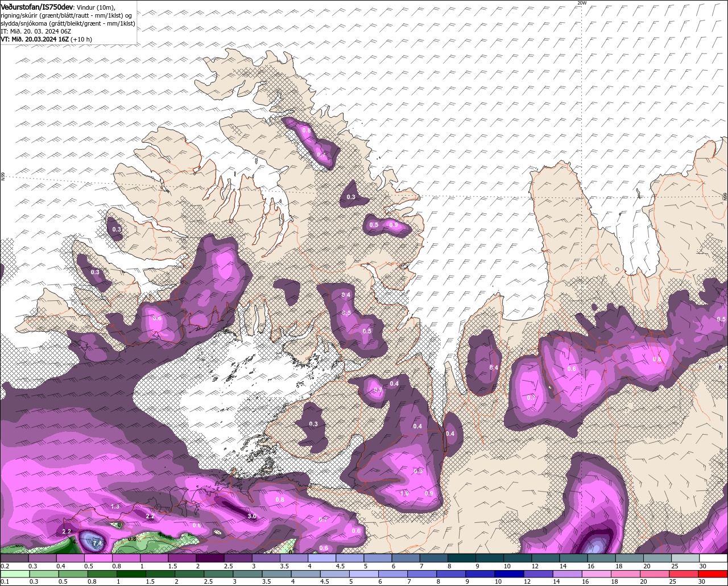The image size is (728, 586).
Task: Click the 1.0 precipitation value on the map
Action: click(x=404, y=494)
